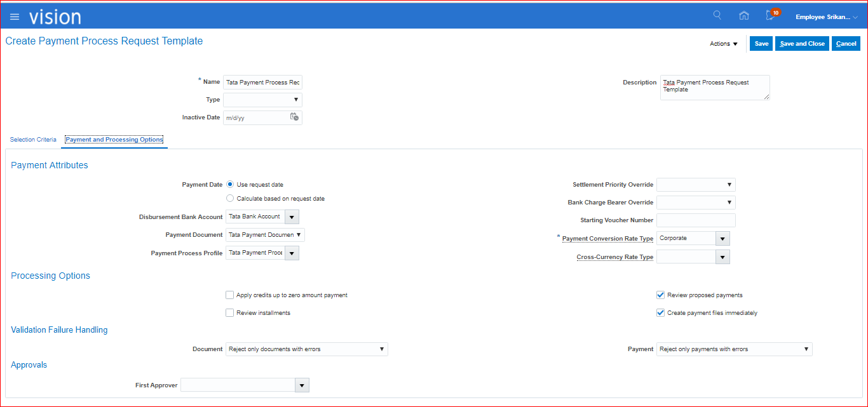Go to the Home icon
868x407 pixels.
(x=743, y=16)
